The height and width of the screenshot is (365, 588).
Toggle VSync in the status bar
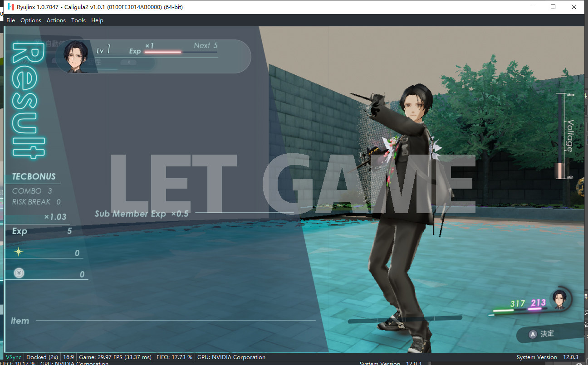(13, 357)
